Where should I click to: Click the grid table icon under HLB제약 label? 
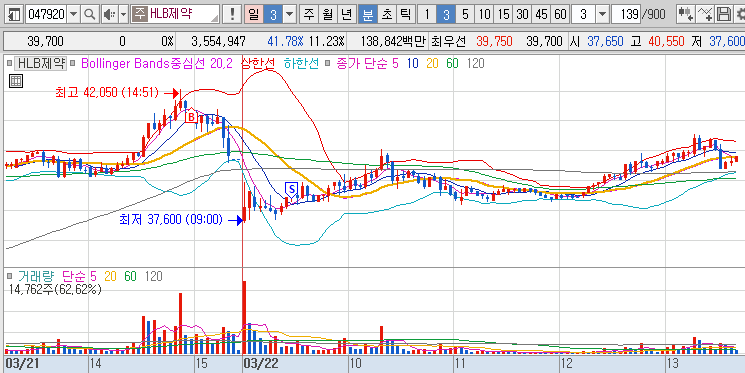(16, 82)
